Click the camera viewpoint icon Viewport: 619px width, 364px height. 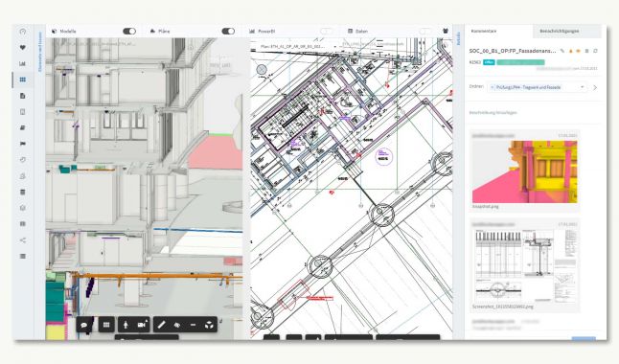(x=142, y=325)
